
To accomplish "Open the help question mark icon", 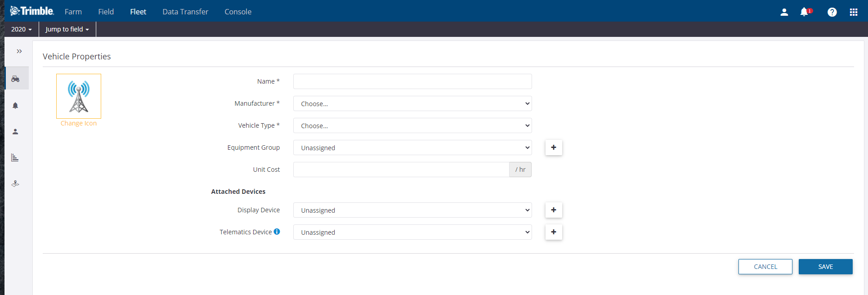I will [x=832, y=12].
